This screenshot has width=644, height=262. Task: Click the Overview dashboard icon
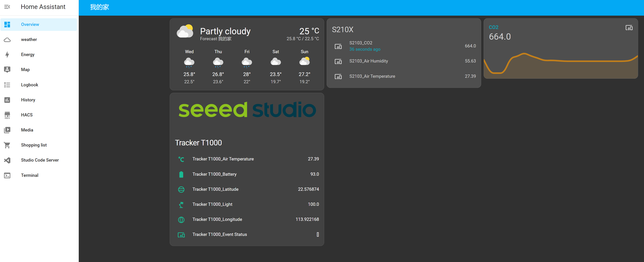pos(7,25)
